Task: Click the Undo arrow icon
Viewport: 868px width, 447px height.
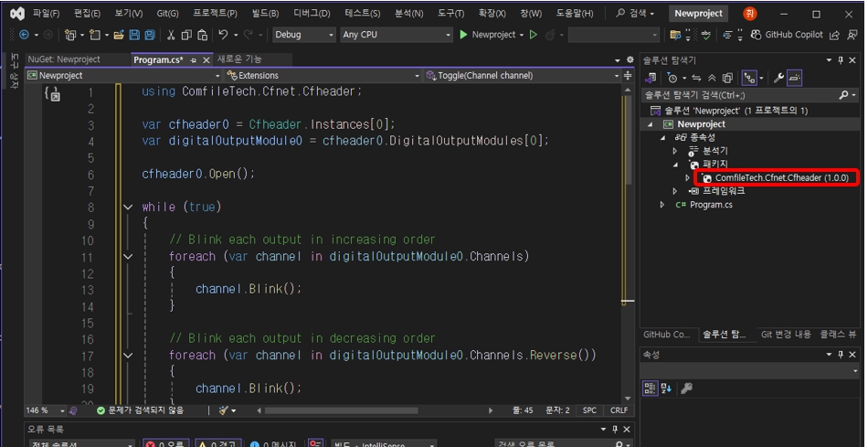Action: (224, 35)
